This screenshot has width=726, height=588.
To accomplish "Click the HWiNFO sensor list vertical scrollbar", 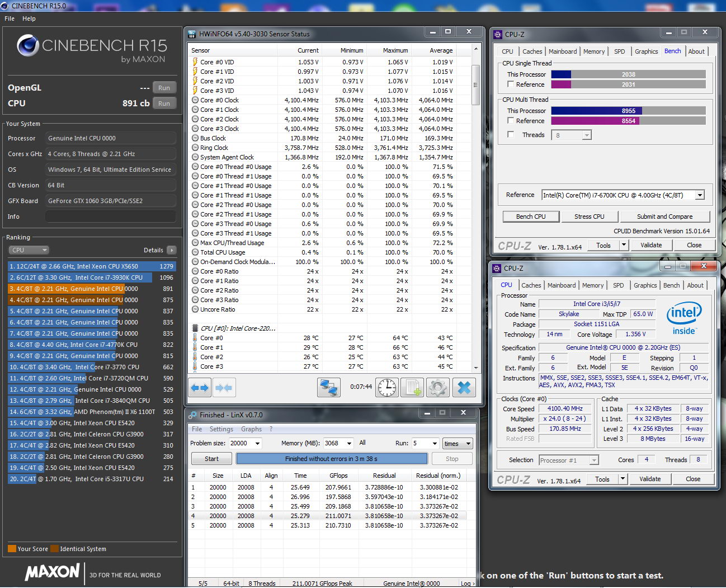I will [x=476, y=208].
